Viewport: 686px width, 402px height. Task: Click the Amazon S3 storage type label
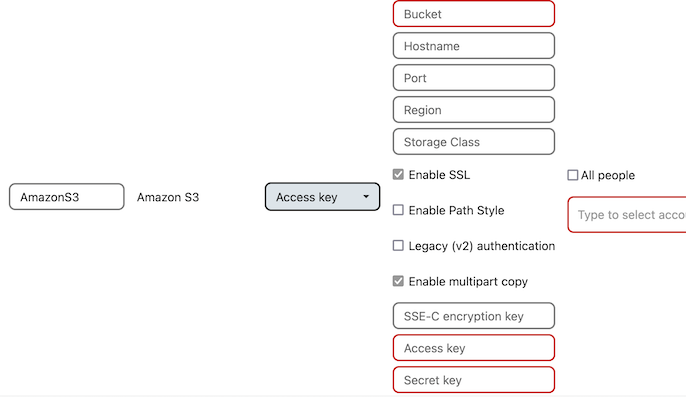tap(168, 197)
